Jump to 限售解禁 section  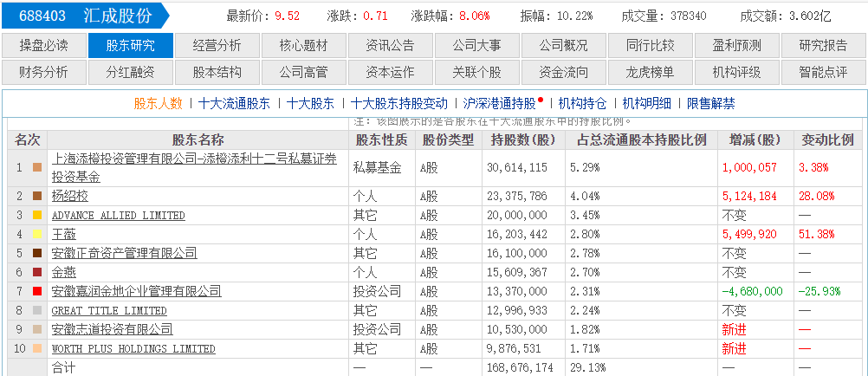coord(711,103)
